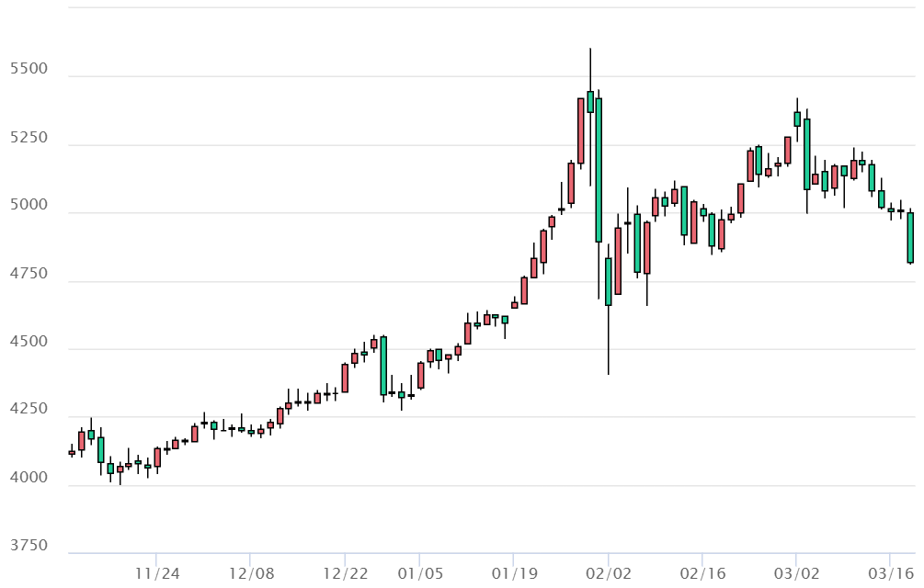Viewport: 924px width, 588px height.
Task: Click the 01/19 date label
Action: point(513,574)
